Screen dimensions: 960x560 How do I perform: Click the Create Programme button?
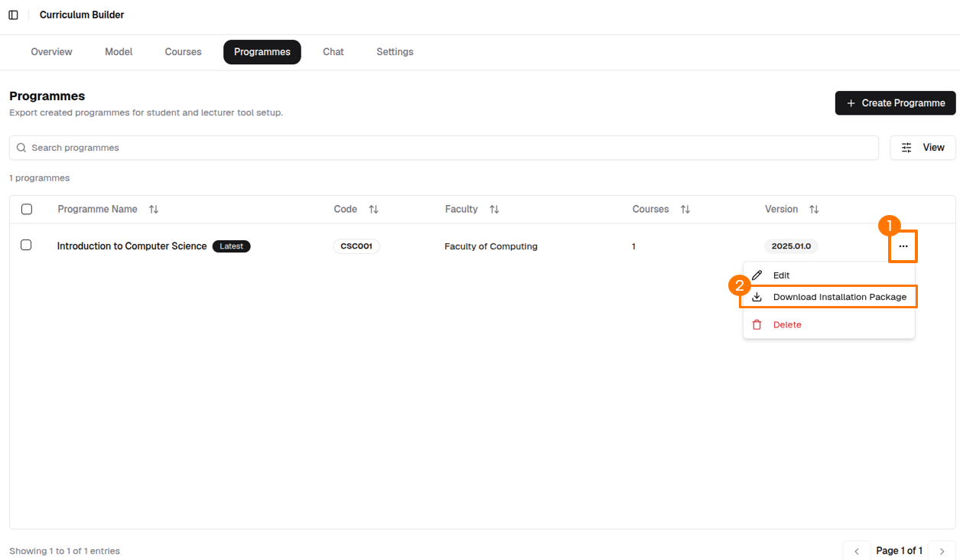coord(896,103)
